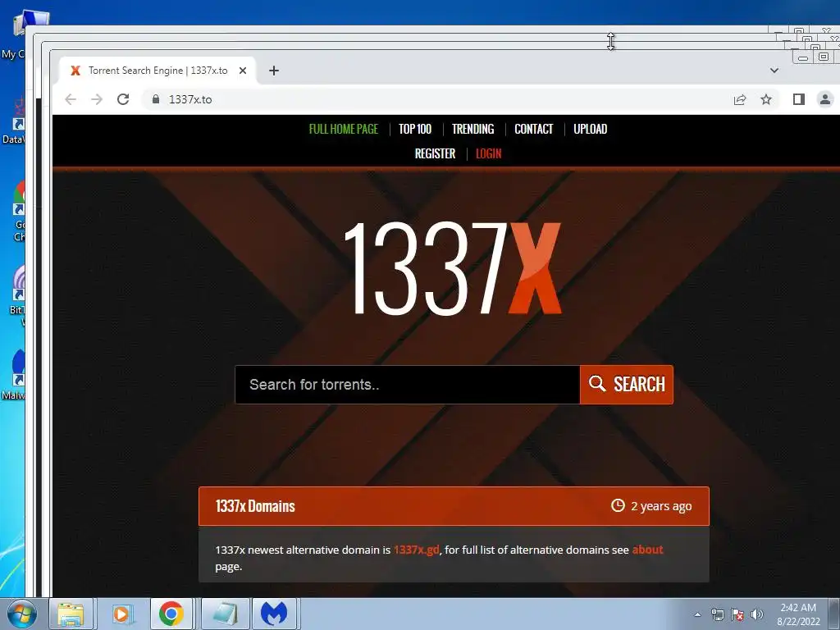Expand the tab search chevron
This screenshot has height=630, width=840.
[774, 71]
